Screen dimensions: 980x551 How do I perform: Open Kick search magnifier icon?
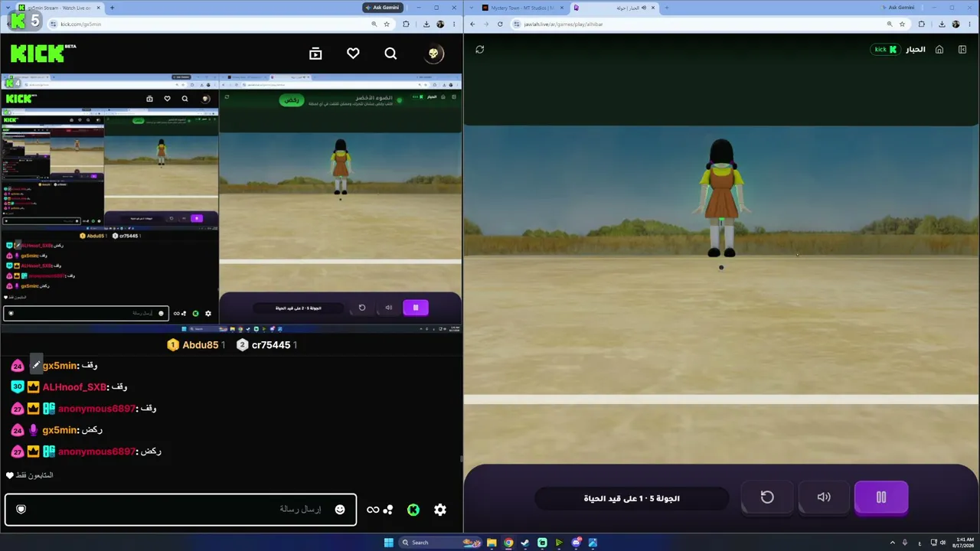click(390, 54)
